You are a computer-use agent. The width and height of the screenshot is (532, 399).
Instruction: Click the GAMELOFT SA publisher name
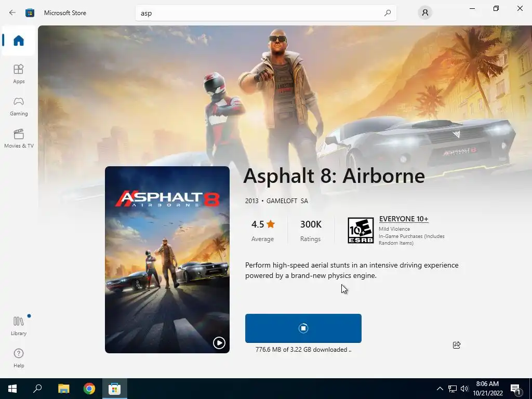coord(287,201)
